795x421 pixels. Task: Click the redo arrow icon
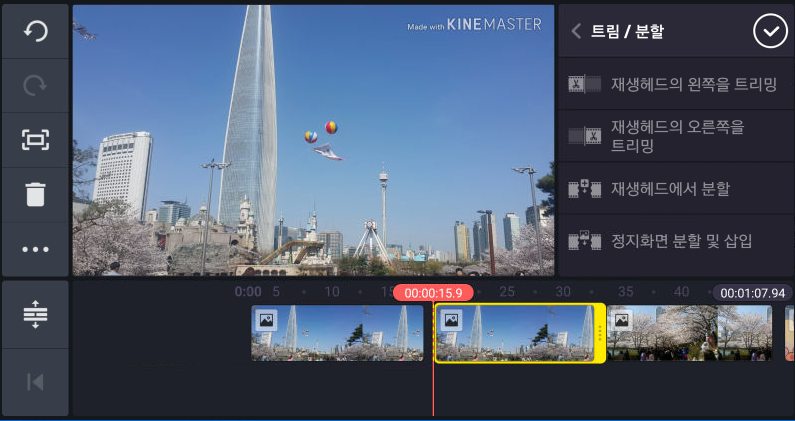click(35, 86)
